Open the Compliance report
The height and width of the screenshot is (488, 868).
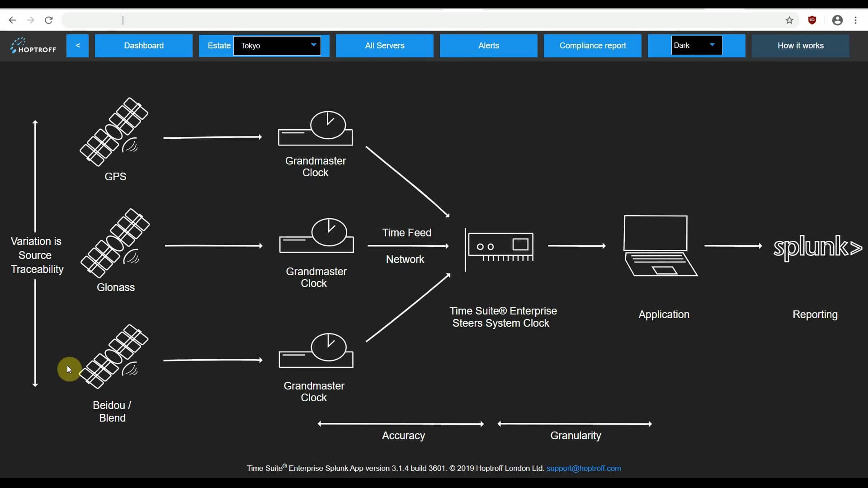point(592,45)
